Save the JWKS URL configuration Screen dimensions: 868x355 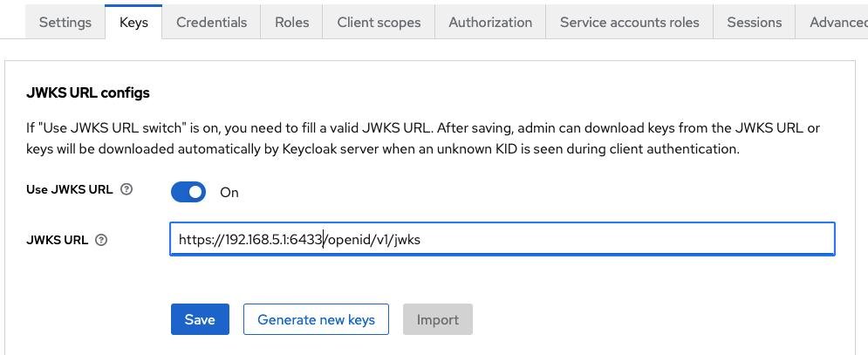200,319
